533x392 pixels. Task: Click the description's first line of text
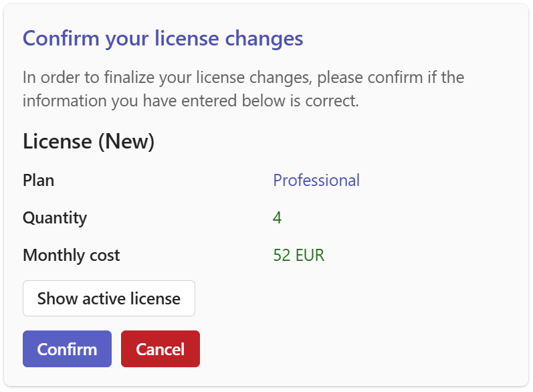(243, 78)
